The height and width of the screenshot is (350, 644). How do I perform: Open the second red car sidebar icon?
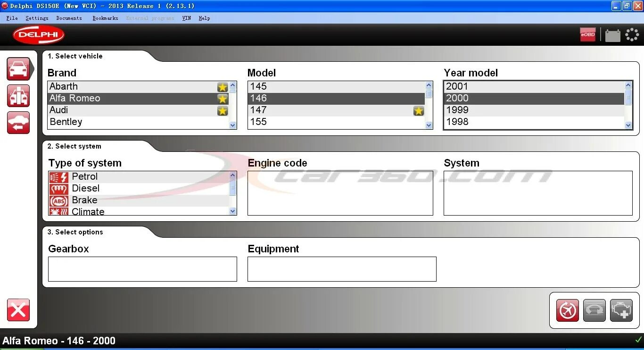[18, 96]
